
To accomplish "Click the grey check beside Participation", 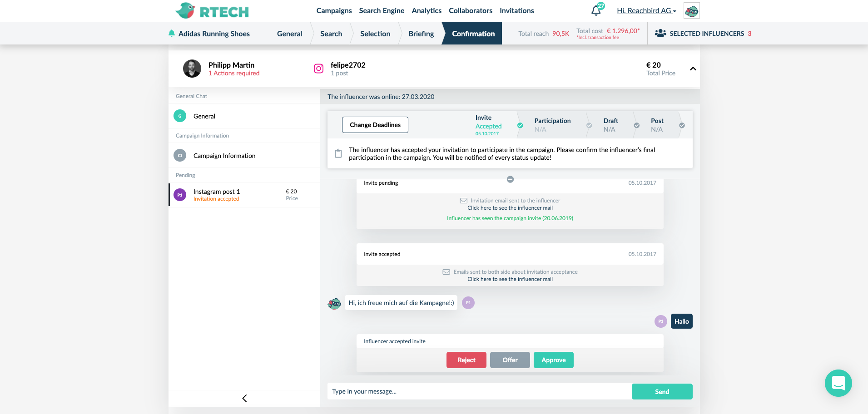I will coord(589,125).
